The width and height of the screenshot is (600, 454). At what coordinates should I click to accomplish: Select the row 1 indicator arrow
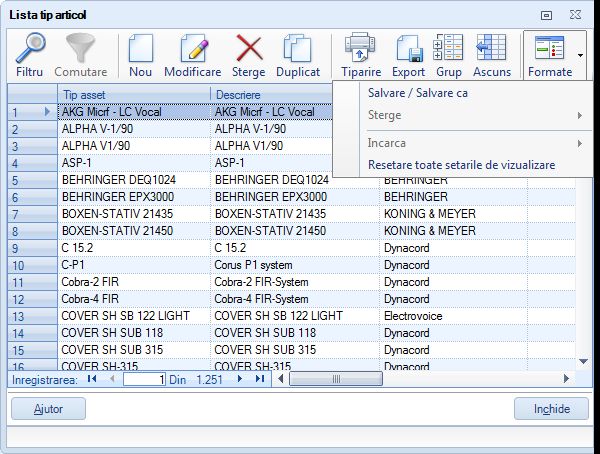[x=47, y=112]
